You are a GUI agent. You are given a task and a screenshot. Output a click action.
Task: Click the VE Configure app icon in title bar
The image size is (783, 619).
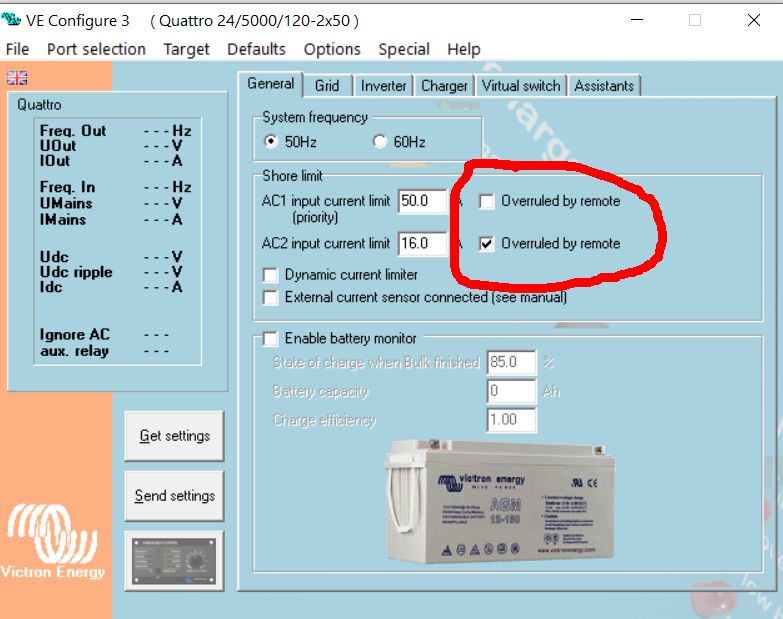coord(11,20)
